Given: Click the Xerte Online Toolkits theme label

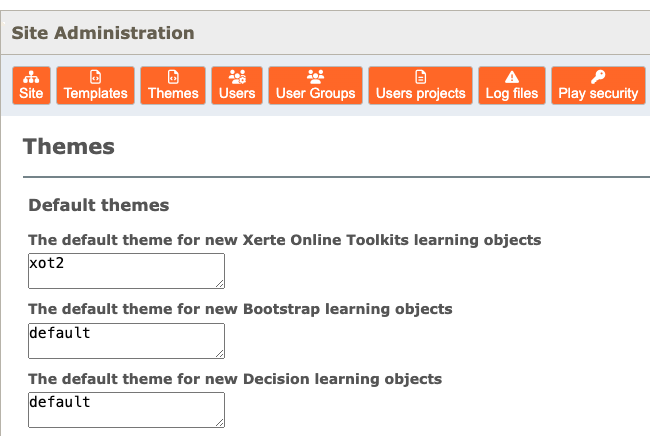Looking at the screenshot, I should coord(284,240).
